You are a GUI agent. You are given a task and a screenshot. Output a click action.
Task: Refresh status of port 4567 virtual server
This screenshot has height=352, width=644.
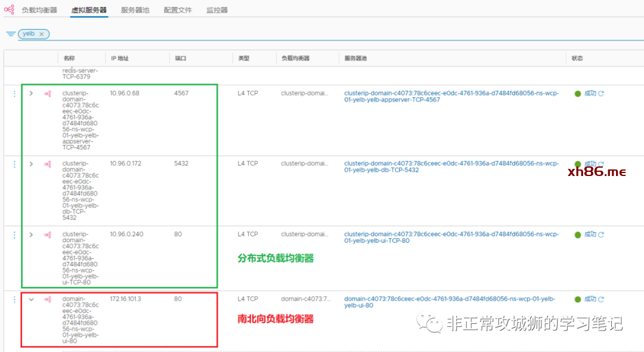click(x=601, y=94)
